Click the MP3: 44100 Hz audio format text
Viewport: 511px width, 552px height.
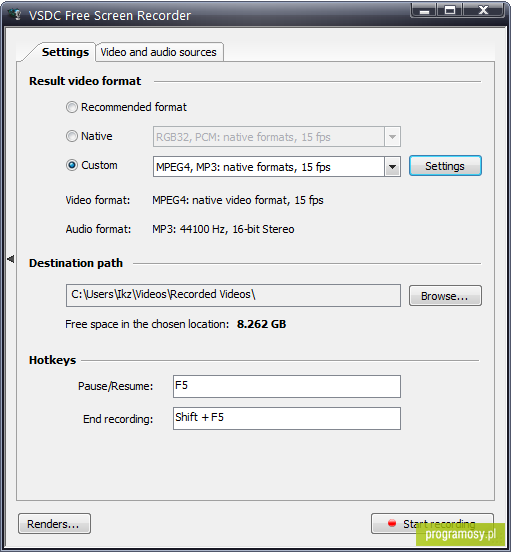pyautogui.click(x=223, y=229)
